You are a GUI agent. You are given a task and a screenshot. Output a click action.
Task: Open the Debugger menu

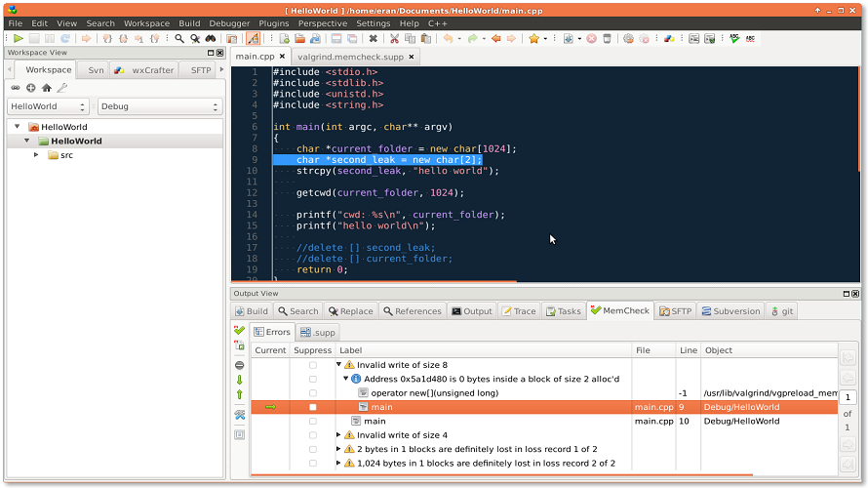pos(229,23)
